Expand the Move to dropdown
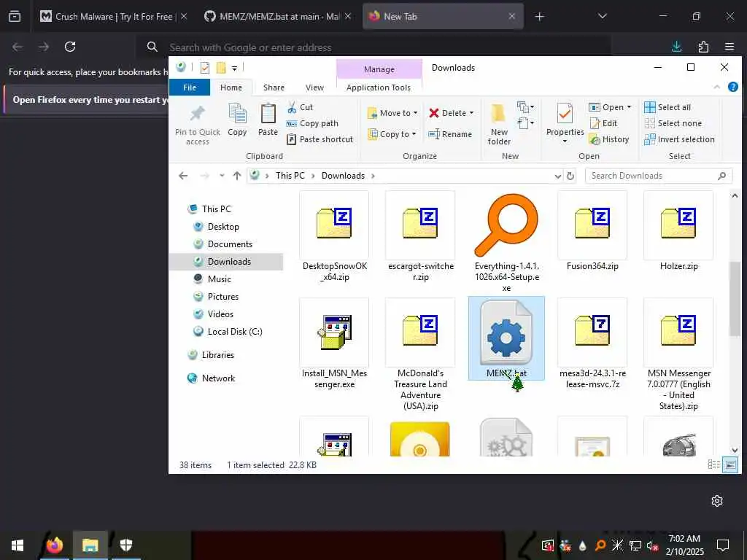Screen dimensions: 747x560 pyautogui.click(x=415, y=113)
